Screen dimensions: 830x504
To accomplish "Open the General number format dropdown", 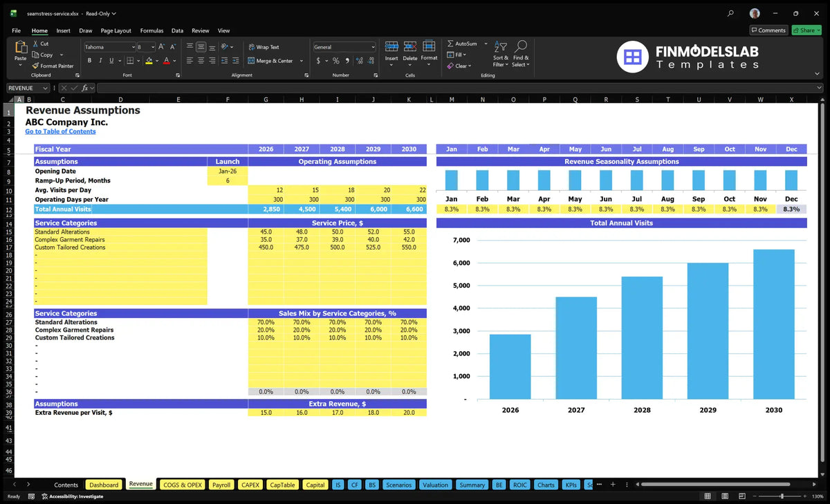I will click(373, 47).
